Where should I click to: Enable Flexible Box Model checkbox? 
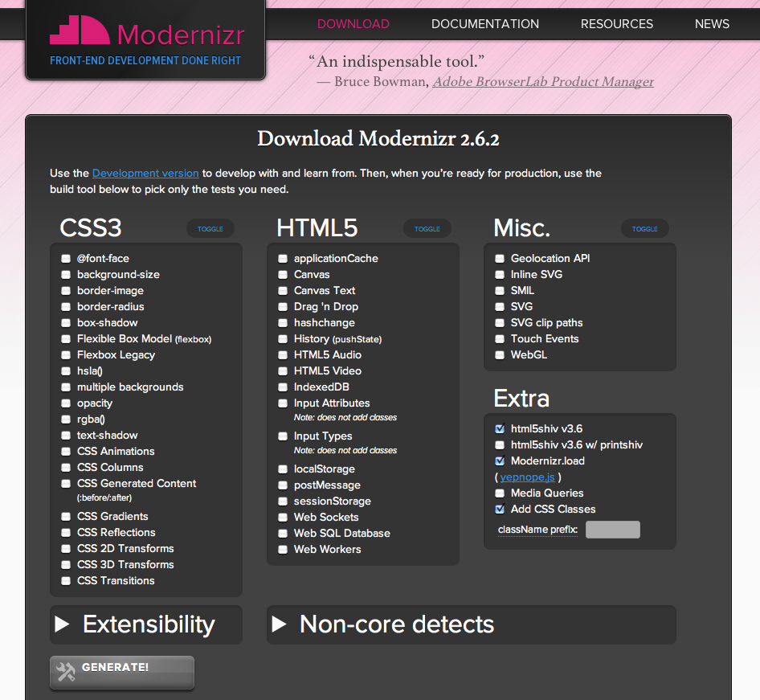tap(66, 339)
